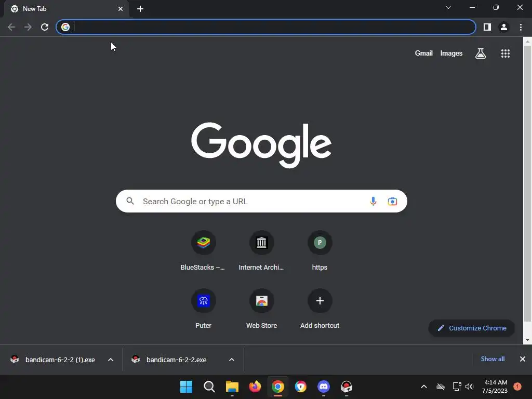This screenshot has height=399, width=532.
Task: Click the Chrome taskbar icon
Action: pyautogui.click(x=277, y=387)
